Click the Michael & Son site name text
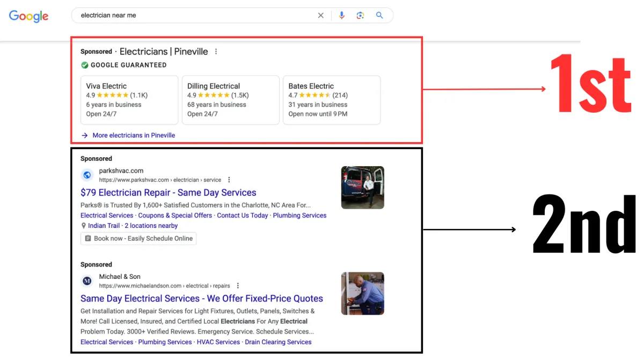Screen dimensions: 644x362 coord(120,277)
